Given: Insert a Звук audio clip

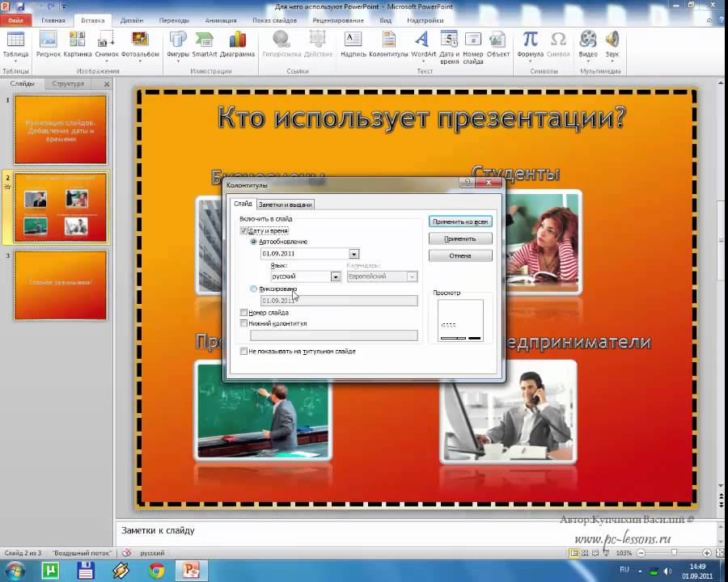Looking at the screenshot, I should [x=612, y=40].
